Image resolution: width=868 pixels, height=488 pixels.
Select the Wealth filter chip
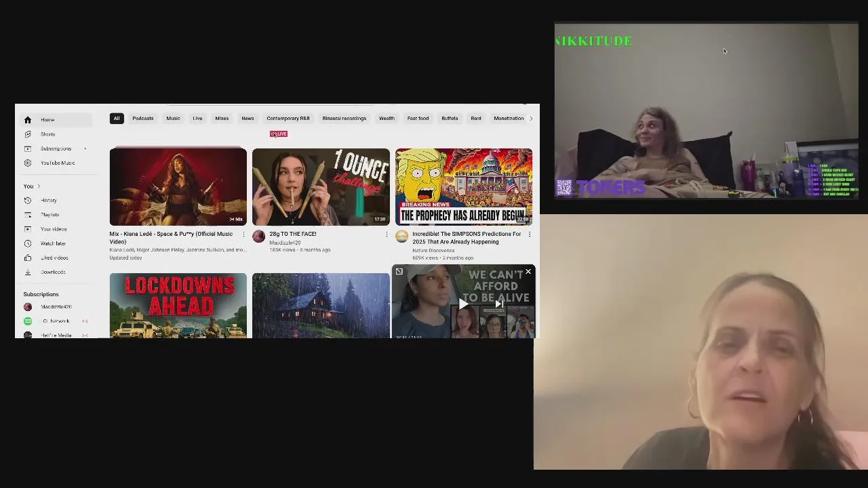tap(387, 119)
